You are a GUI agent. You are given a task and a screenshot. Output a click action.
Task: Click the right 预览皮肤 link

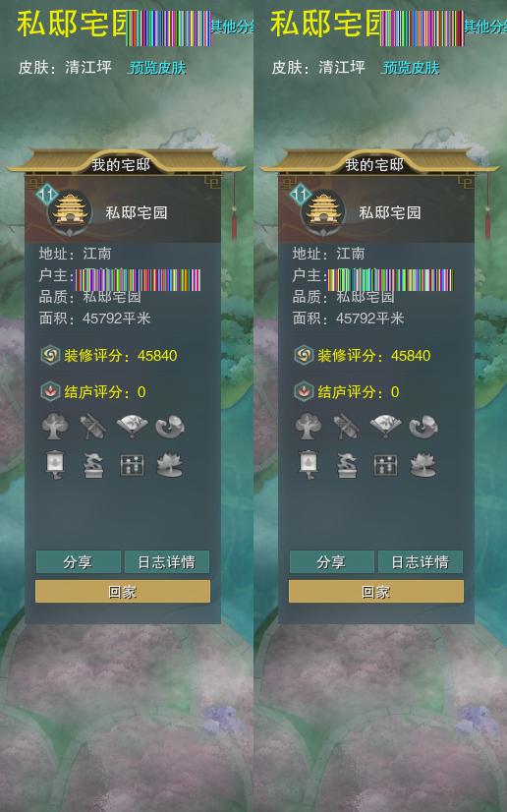[x=411, y=68]
